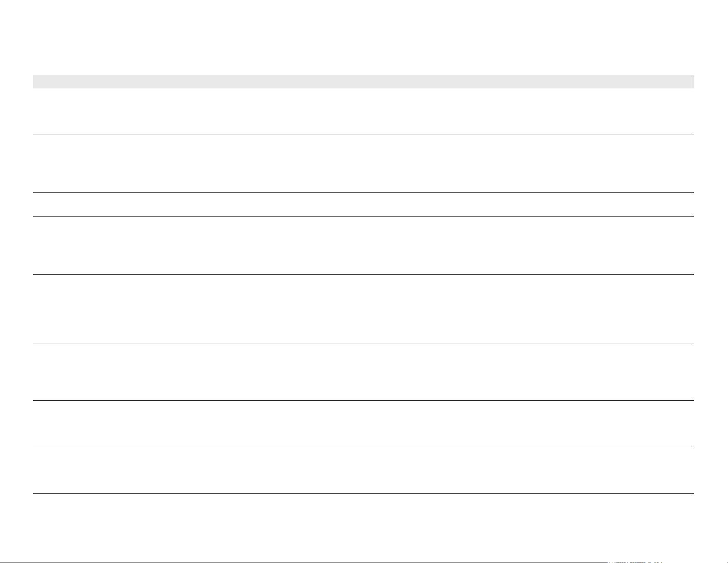Select the tallest empty row, the fifth
728x563 pixels.
click(363, 309)
